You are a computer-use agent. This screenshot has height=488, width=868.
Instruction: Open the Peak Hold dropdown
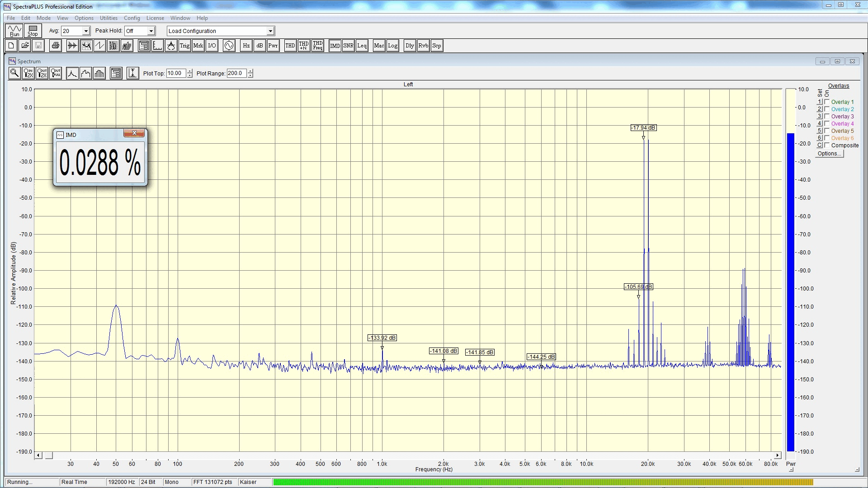coord(151,31)
